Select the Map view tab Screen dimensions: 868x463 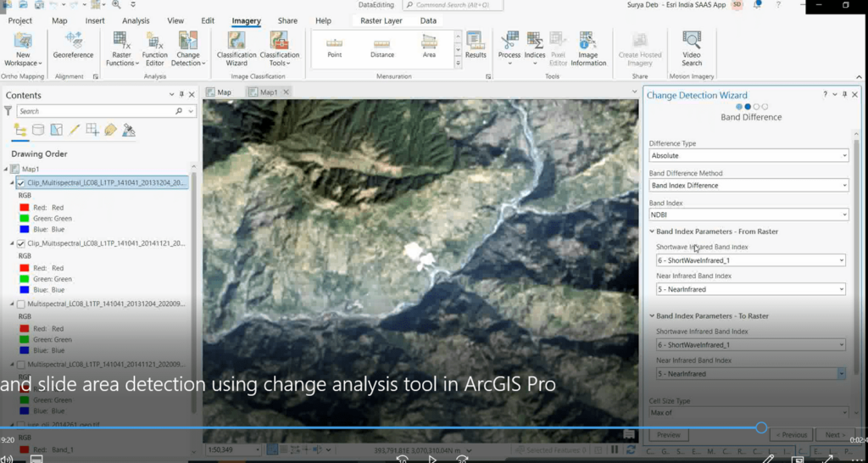point(219,92)
